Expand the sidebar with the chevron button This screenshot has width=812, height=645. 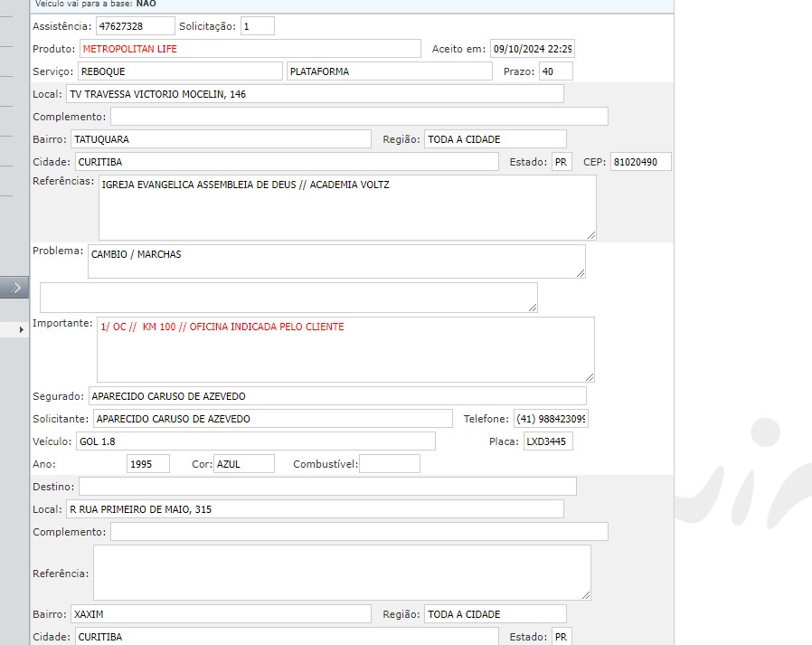[14, 288]
